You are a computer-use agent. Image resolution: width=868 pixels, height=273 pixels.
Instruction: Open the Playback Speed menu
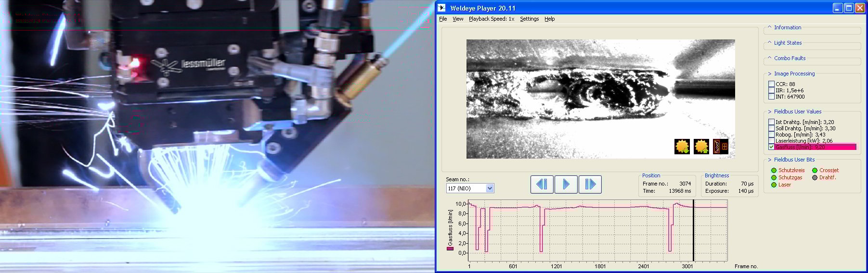[x=491, y=19]
